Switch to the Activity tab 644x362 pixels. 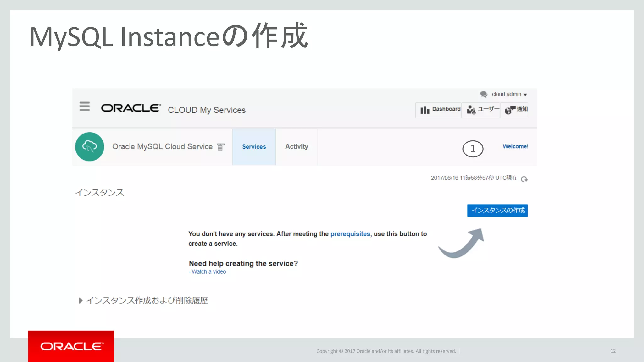coord(297,147)
